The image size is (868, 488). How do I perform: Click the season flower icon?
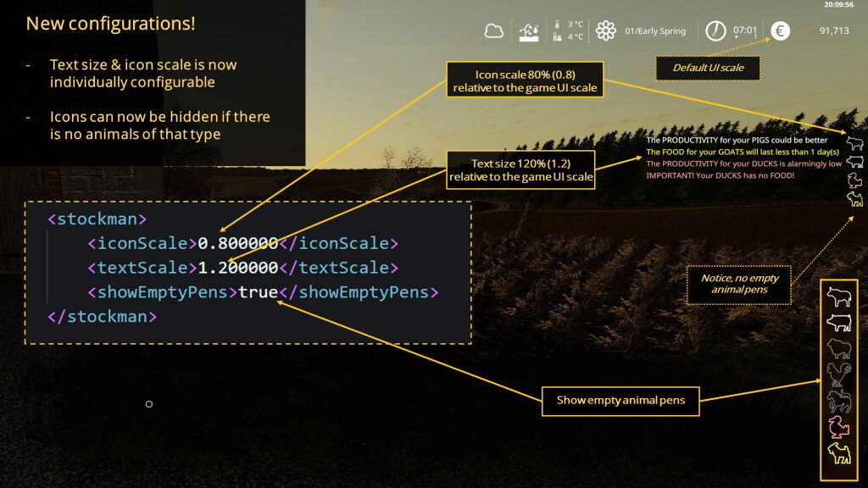pyautogui.click(x=605, y=31)
